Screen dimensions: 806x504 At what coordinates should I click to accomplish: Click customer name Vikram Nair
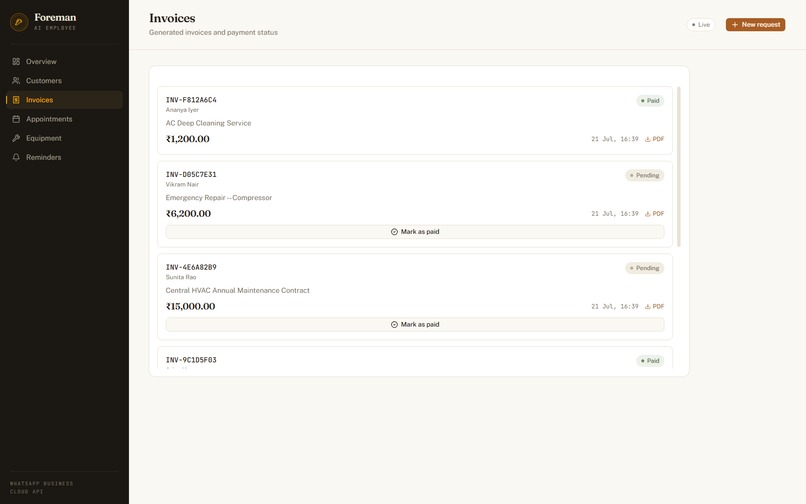click(182, 184)
